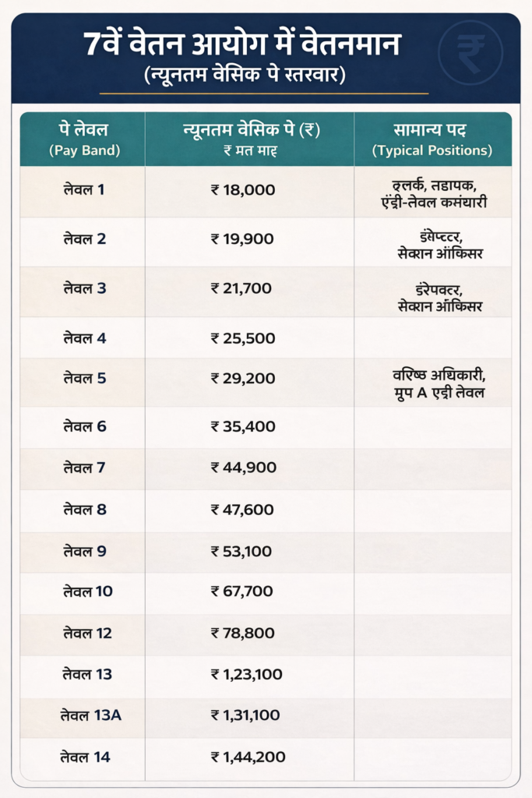The height and width of the screenshot is (798, 532).
Task: Click the ₹ 1,44,200 value for लेवल 14
Action: (248, 756)
